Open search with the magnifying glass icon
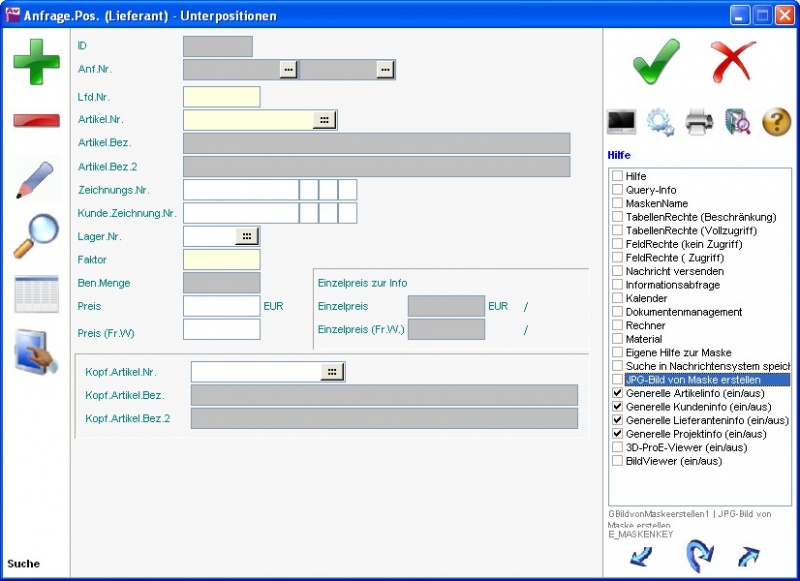The height and width of the screenshot is (581, 800). tap(36, 237)
